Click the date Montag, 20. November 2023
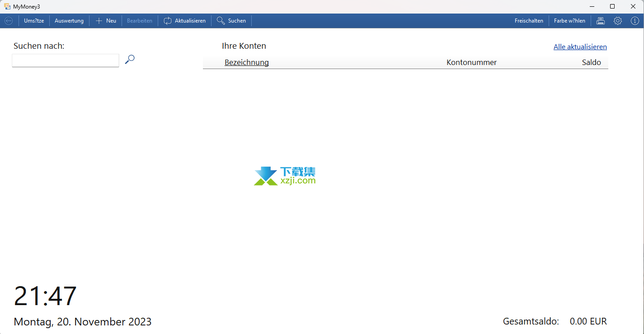Image resolution: width=644 pixels, height=334 pixels. click(83, 322)
